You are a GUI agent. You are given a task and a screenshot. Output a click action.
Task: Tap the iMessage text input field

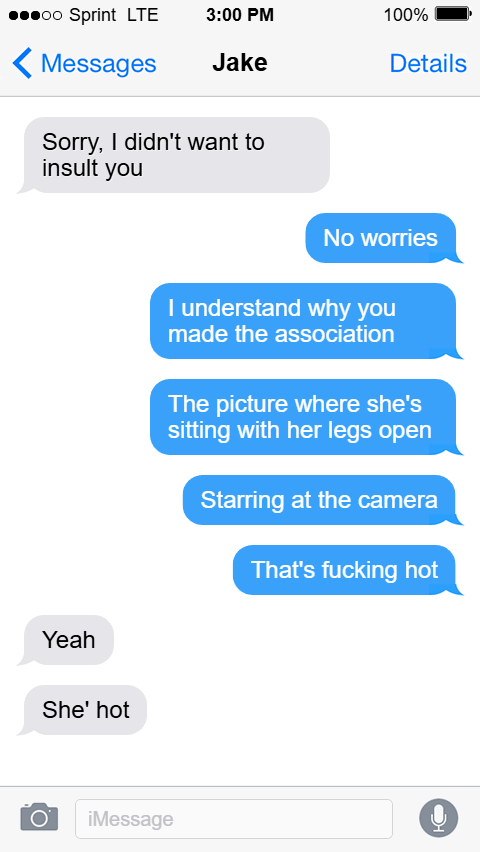tap(234, 818)
